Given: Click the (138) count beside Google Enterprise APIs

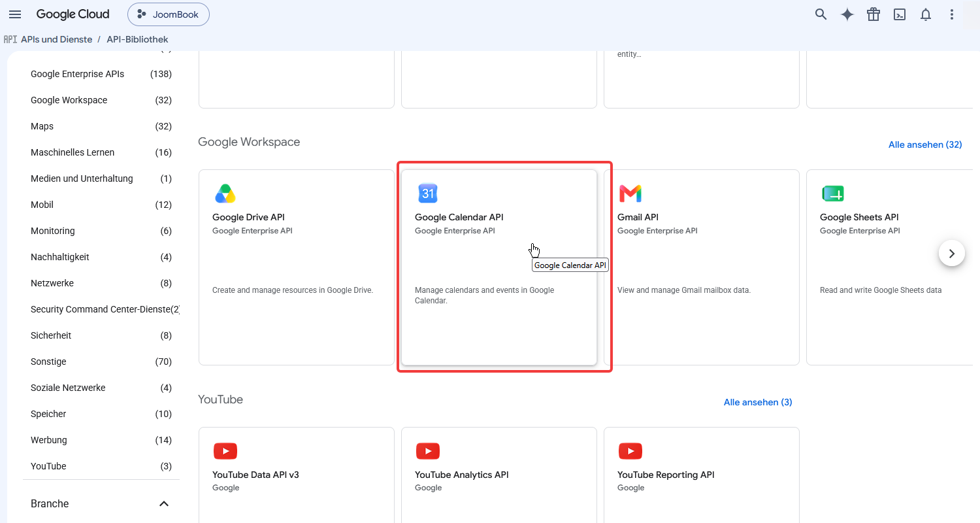Looking at the screenshot, I should [x=161, y=74].
